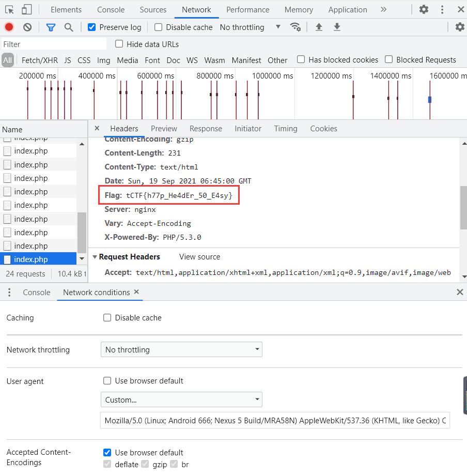Open network search magnifier
The image size is (467, 476).
69,27
